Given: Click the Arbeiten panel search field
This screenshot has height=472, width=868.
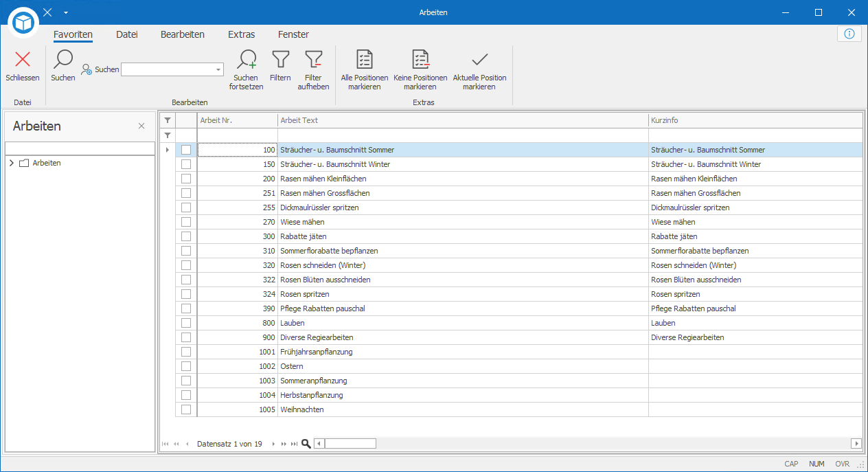Looking at the screenshot, I should [80, 148].
